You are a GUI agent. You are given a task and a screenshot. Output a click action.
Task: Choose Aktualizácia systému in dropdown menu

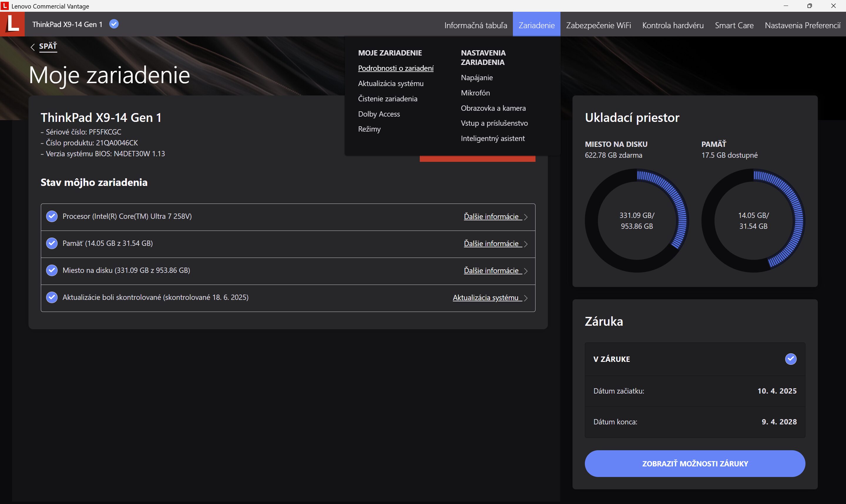(391, 83)
